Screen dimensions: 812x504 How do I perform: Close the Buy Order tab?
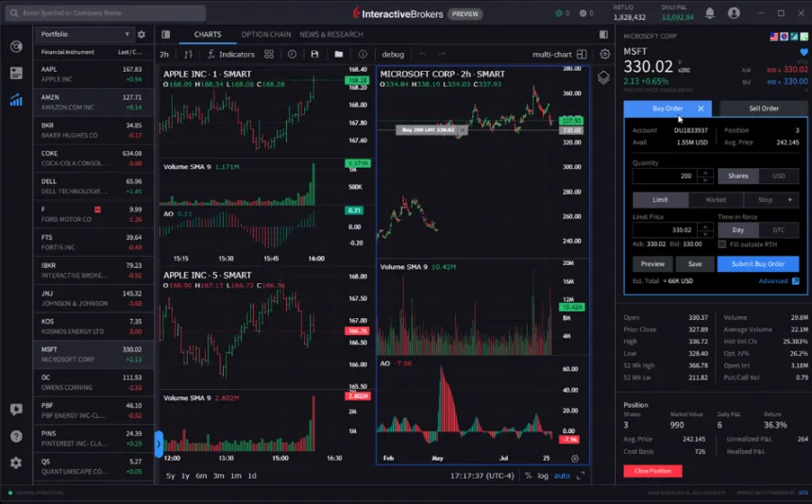701,109
